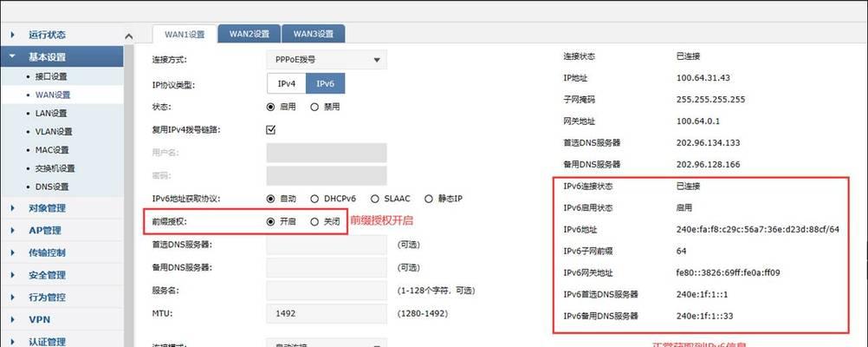
Task: Expand the 认证管理 section arrow
Action: pos(12,342)
